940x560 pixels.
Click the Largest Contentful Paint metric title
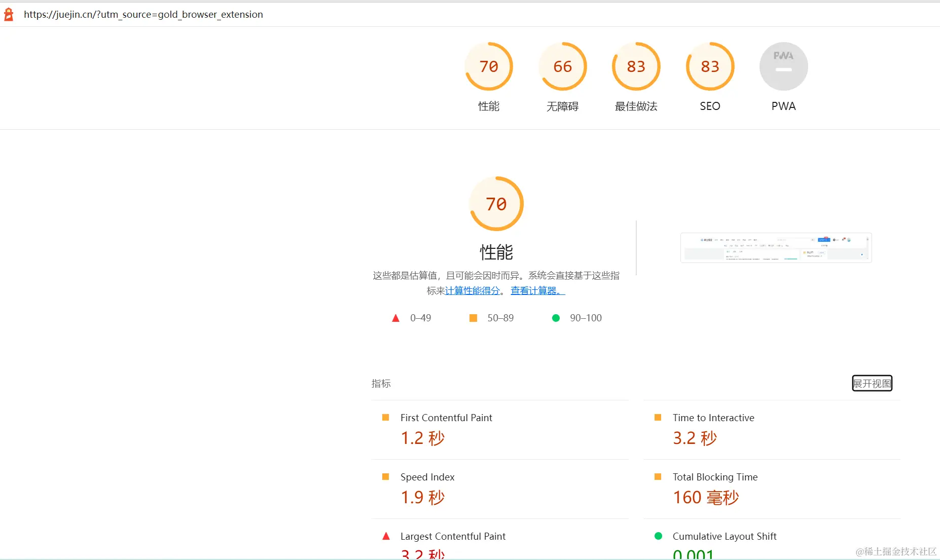click(x=453, y=536)
